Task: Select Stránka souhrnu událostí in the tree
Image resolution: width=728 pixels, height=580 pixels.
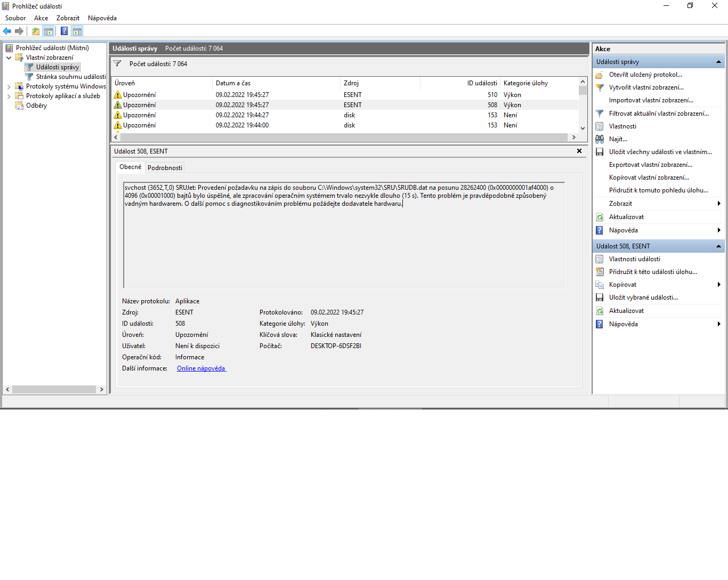Action: click(71, 77)
